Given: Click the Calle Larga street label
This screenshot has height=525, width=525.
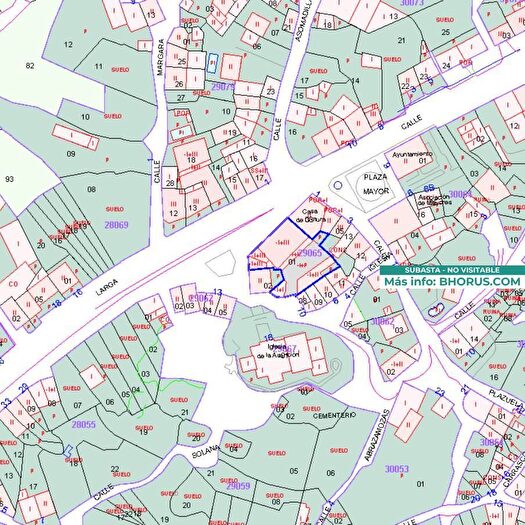Looking at the screenshot, I should coord(107,287).
